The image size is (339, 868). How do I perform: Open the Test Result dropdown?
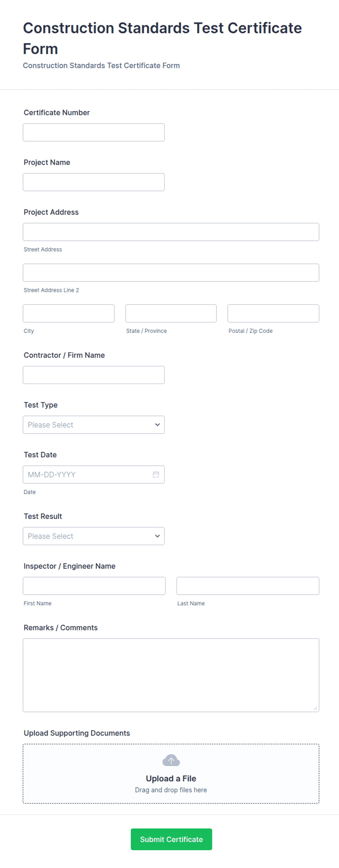point(94,536)
